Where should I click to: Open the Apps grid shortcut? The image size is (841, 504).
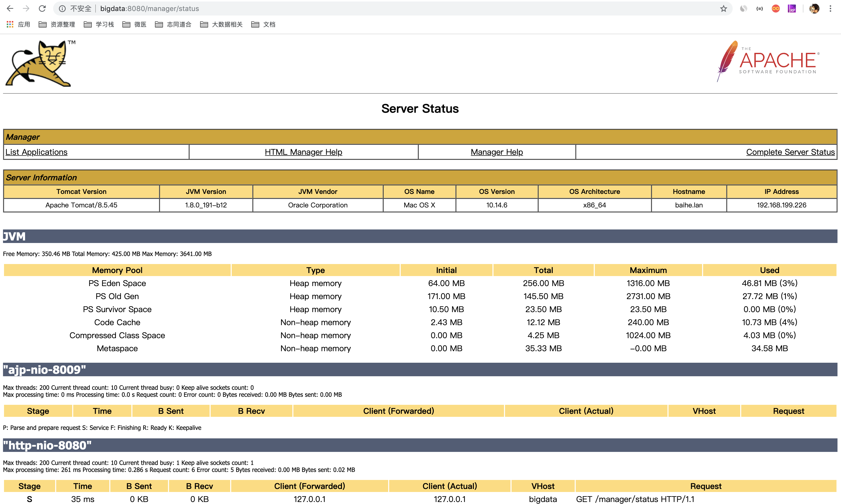(x=18, y=25)
